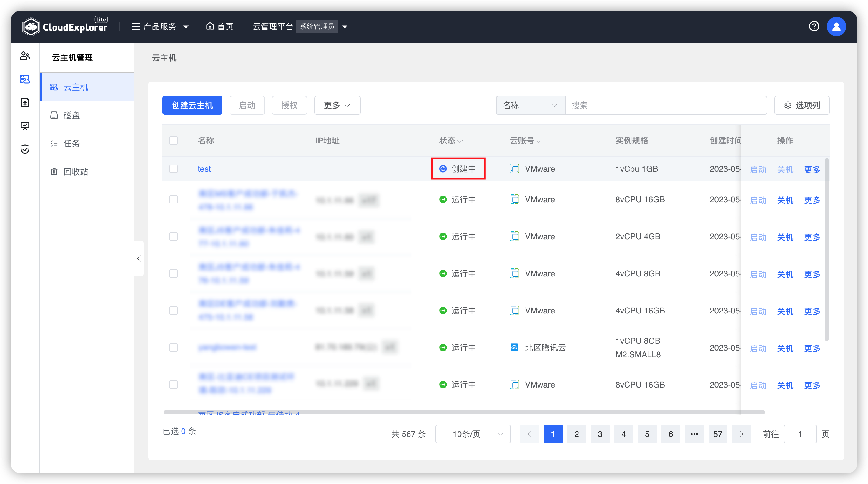Viewport: 868px width, 484px height.
Task: Click the product services menu icon
Action: click(x=135, y=26)
